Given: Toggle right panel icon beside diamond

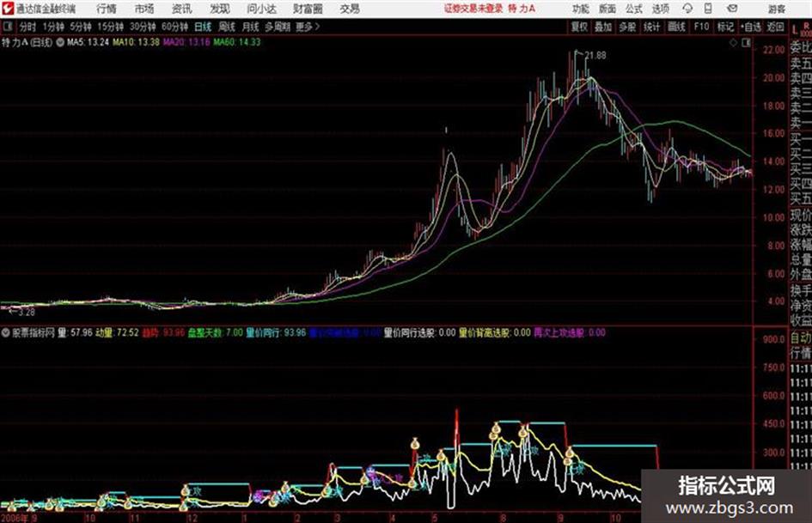Looking at the screenshot, I should pos(746,43).
